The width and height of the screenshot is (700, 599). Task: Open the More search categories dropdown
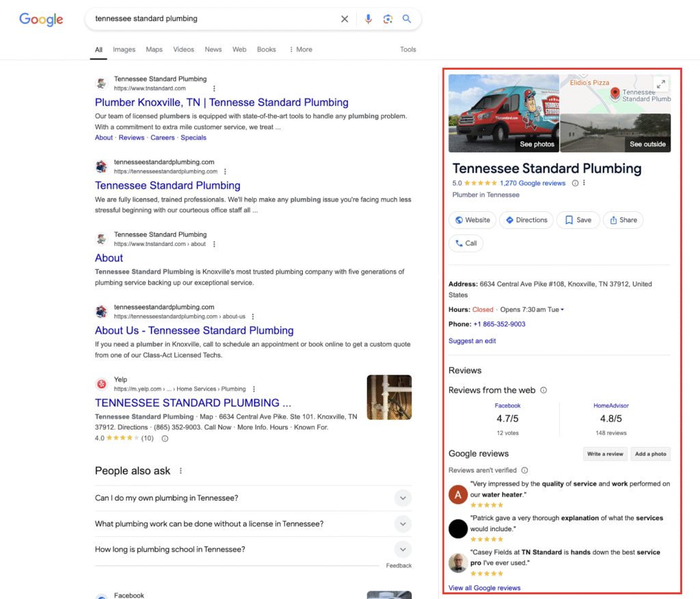(x=301, y=49)
